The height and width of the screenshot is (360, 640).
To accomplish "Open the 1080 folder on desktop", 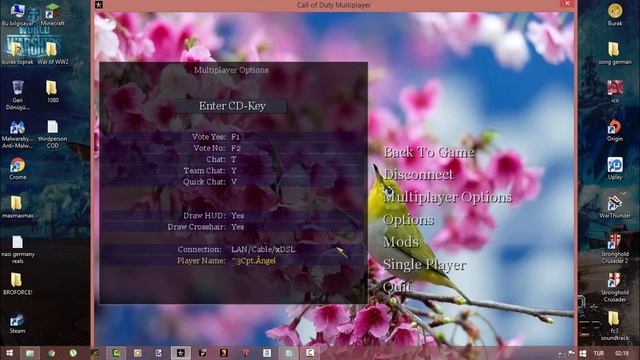I will click(52, 91).
